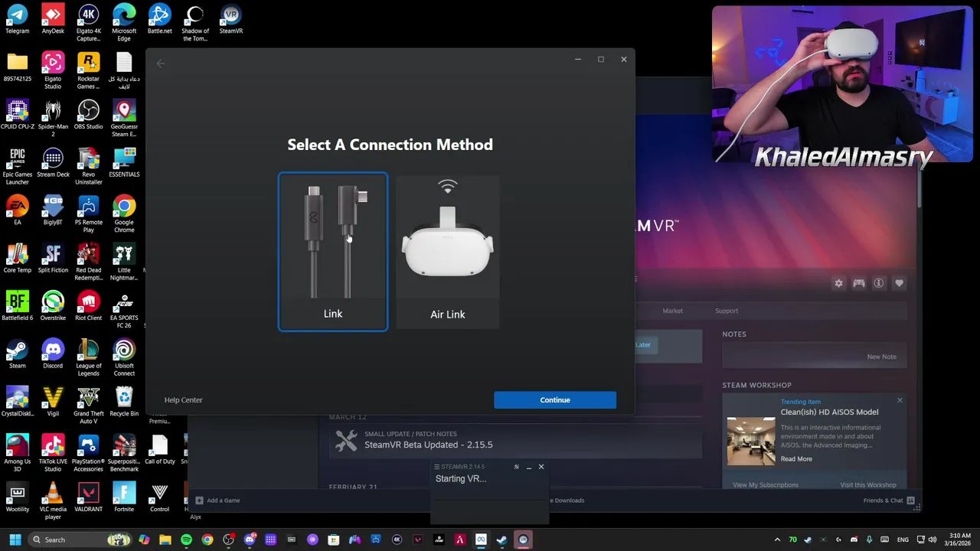Close the SteamVR status window
The image size is (980, 551).
(541, 467)
